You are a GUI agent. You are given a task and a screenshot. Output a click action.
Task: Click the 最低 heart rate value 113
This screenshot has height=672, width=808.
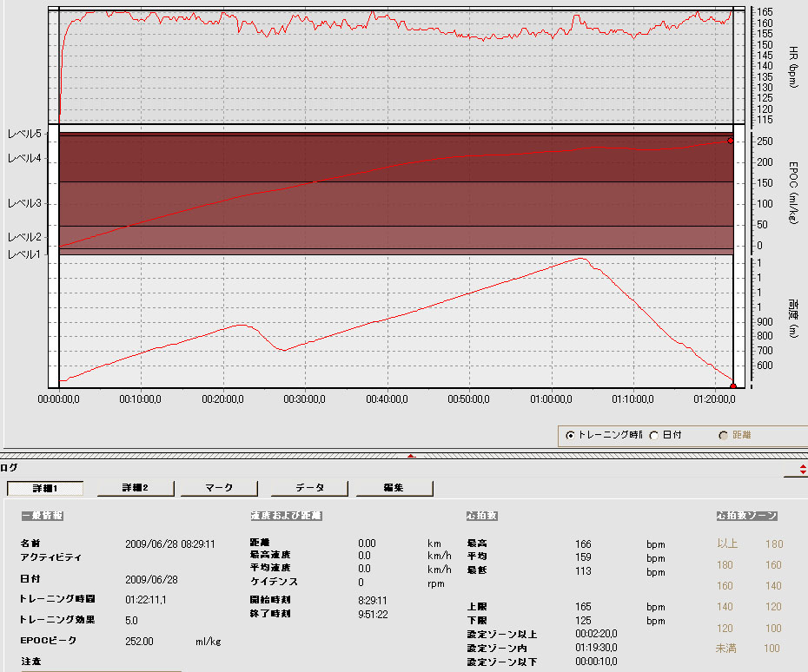[x=583, y=571]
